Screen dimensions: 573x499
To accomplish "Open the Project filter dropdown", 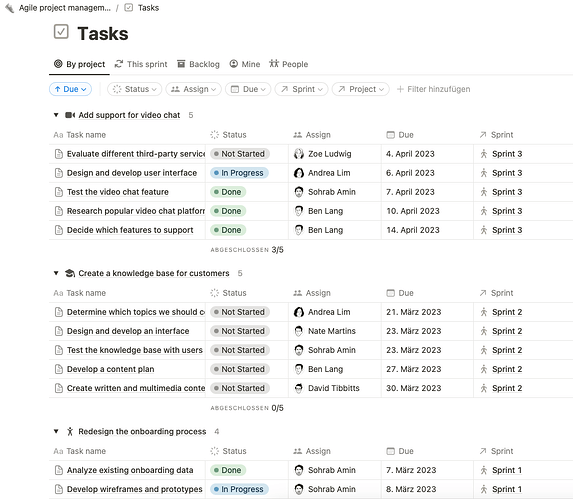I will click(x=361, y=89).
